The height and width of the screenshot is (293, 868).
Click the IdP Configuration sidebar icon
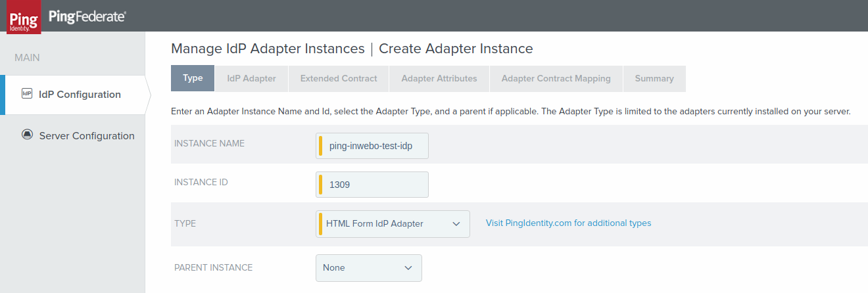click(x=27, y=94)
